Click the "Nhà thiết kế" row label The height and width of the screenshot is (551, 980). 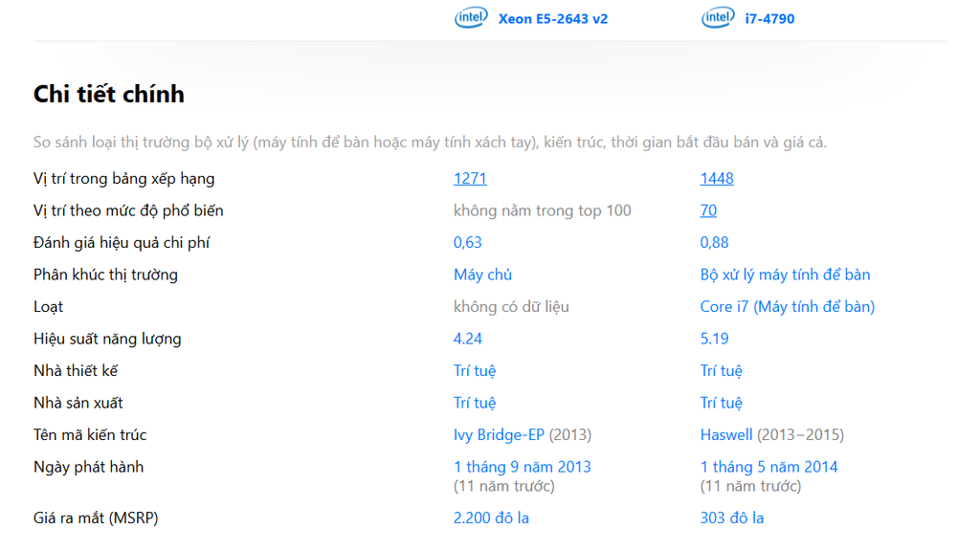coord(76,371)
